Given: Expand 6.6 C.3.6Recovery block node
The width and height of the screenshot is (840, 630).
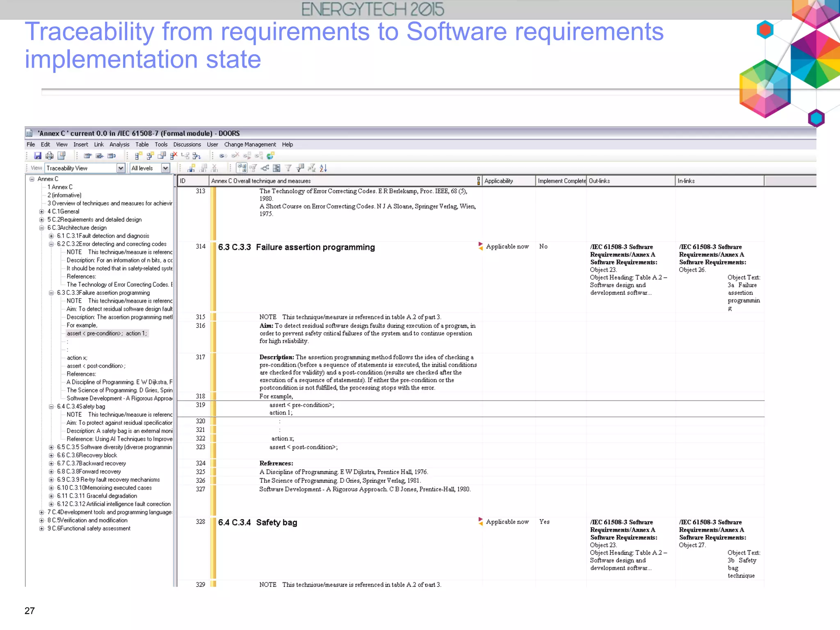Looking at the screenshot, I should point(51,455).
